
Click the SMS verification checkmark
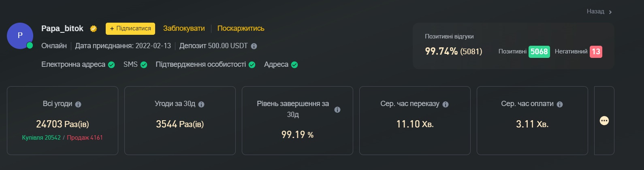(x=144, y=65)
